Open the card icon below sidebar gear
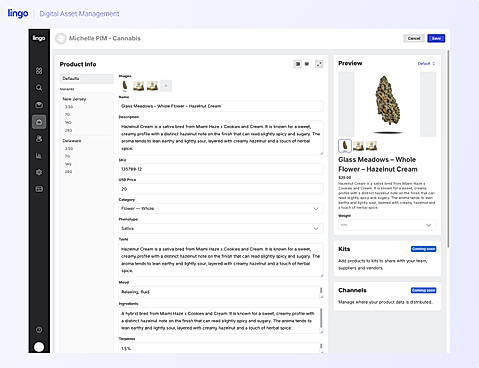 coord(39,189)
